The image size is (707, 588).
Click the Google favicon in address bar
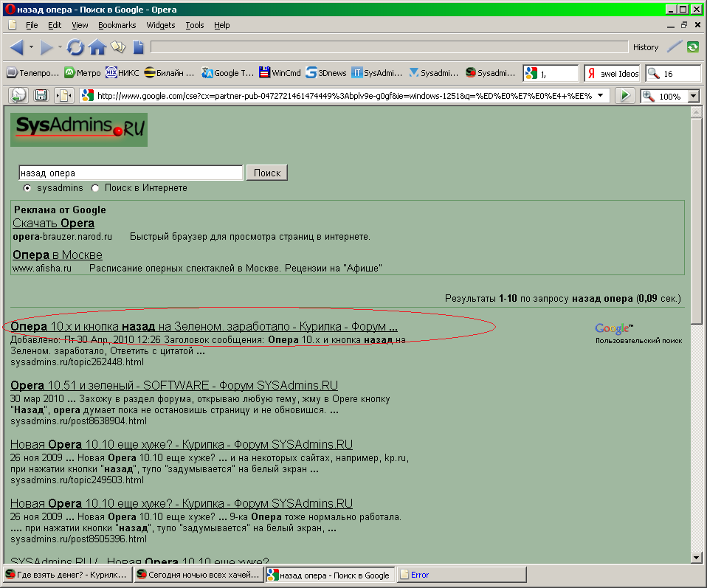[x=88, y=96]
